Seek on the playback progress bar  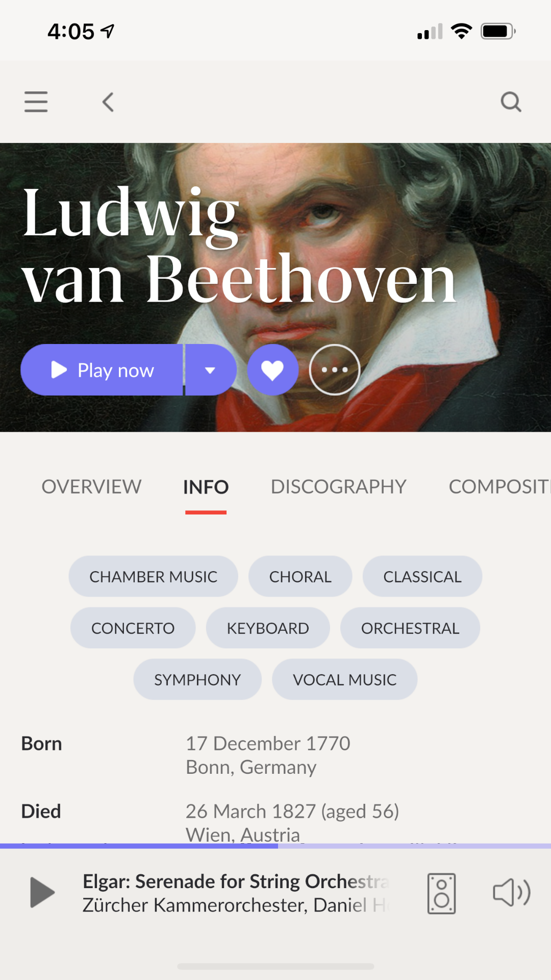click(275, 846)
